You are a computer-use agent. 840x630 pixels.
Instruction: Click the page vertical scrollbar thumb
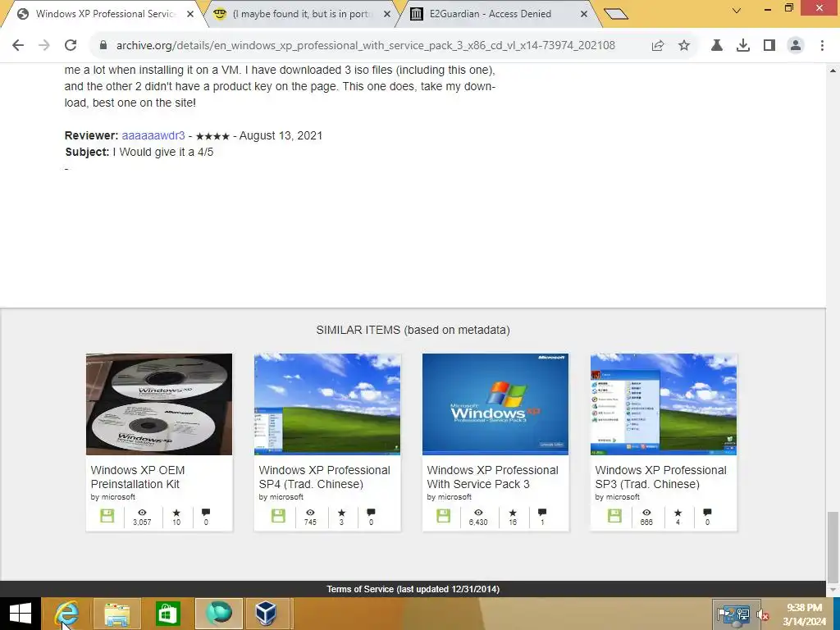833,547
